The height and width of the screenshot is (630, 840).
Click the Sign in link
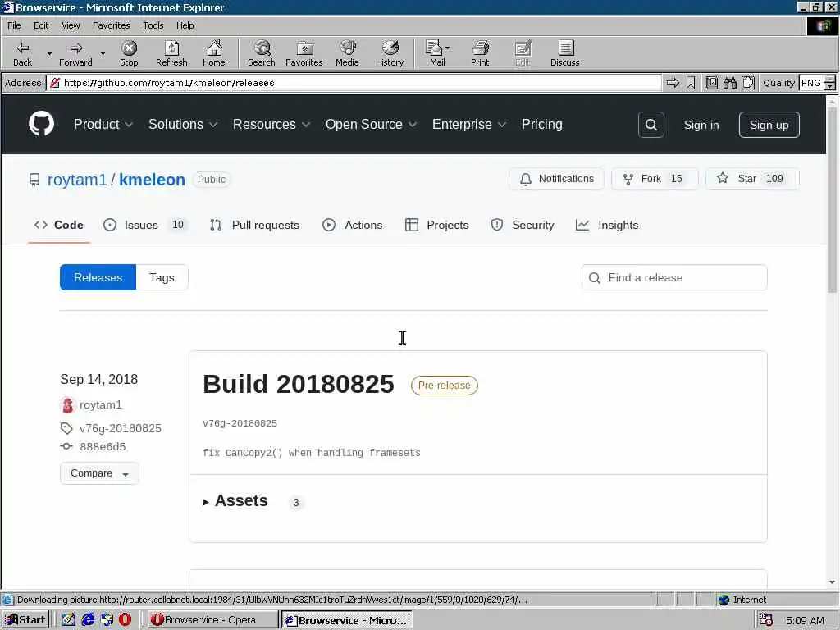point(701,125)
